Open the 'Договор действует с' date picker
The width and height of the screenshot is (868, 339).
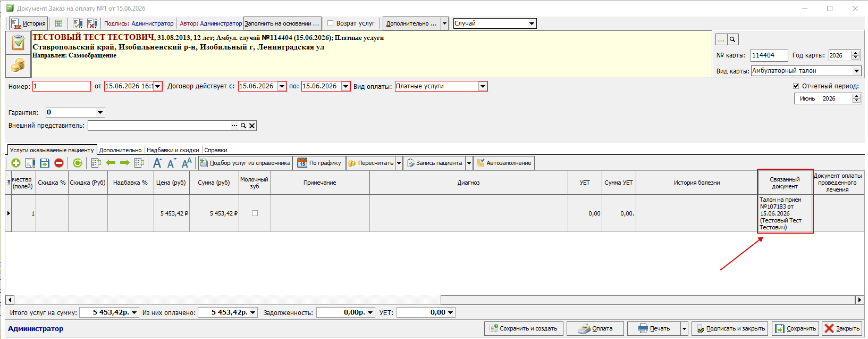coord(282,86)
